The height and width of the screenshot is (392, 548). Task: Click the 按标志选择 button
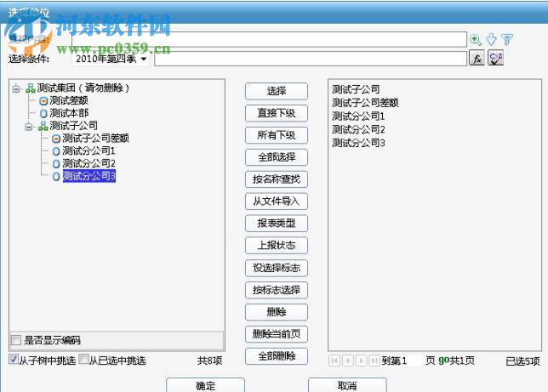(x=277, y=290)
